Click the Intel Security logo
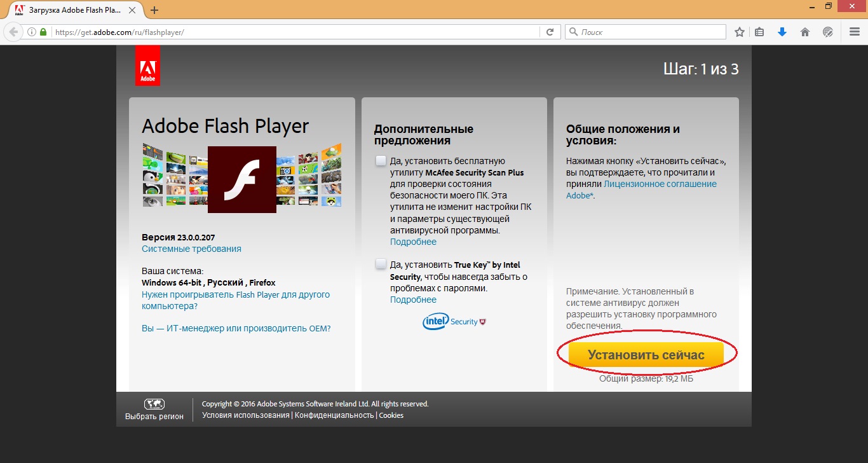Image resolution: width=868 pixels, height=463 pixels. pyautogui.click(x=454, y=321)
